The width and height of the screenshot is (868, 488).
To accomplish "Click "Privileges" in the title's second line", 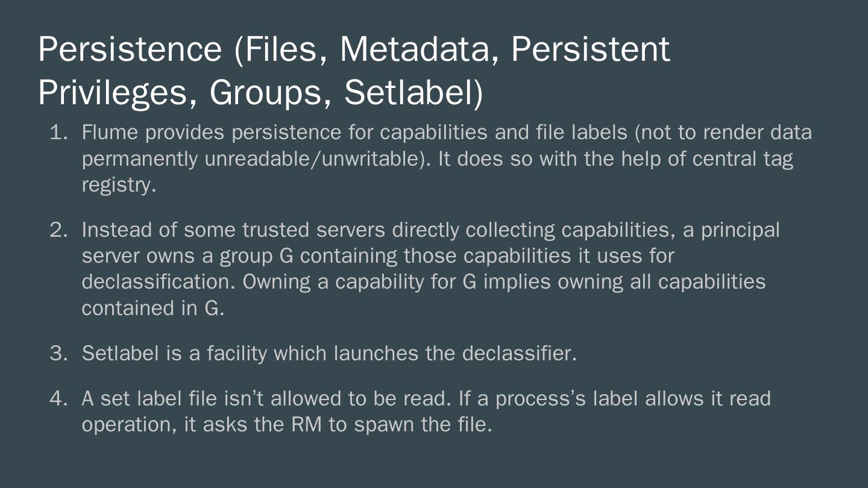I will point(117,92).
